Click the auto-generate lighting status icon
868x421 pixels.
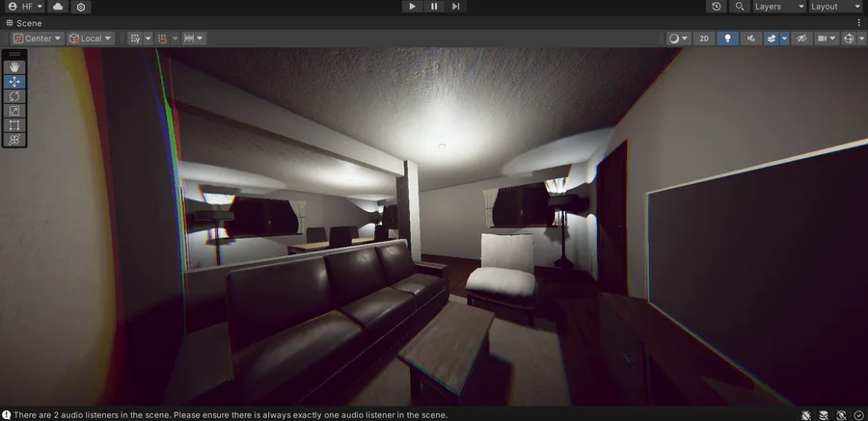click(x=824, y=415)
